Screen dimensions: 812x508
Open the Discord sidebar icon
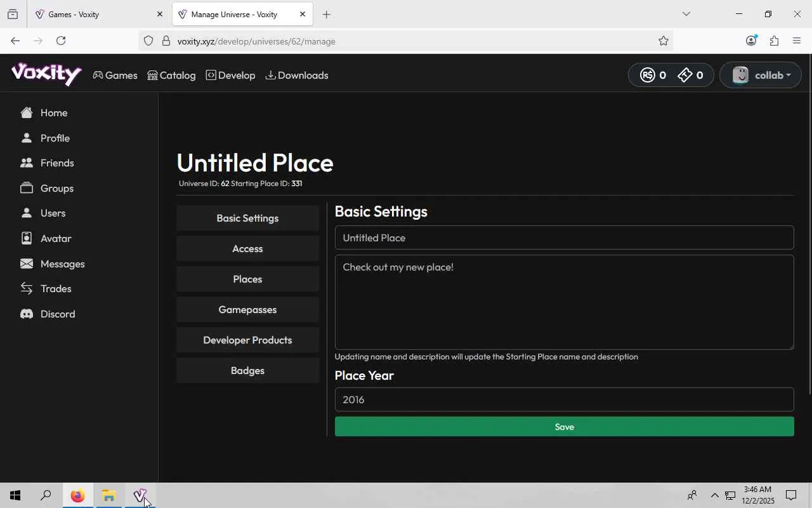27,314
